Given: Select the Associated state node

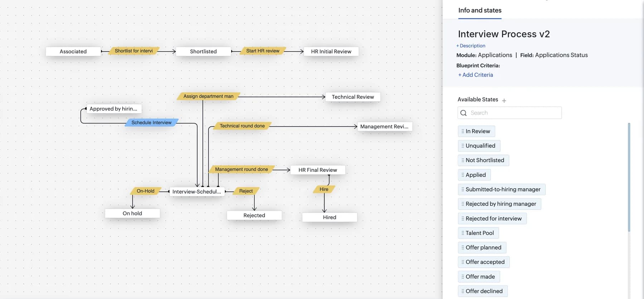Looking at the screenshot, I should (73, 52).
